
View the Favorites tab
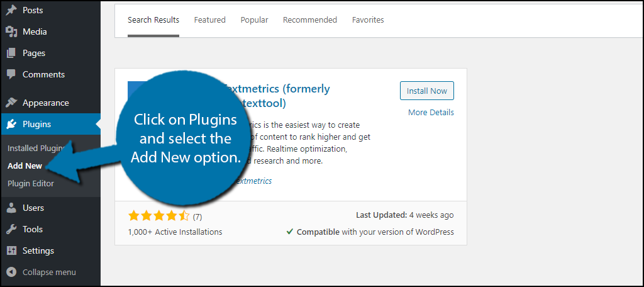(368, 20)
